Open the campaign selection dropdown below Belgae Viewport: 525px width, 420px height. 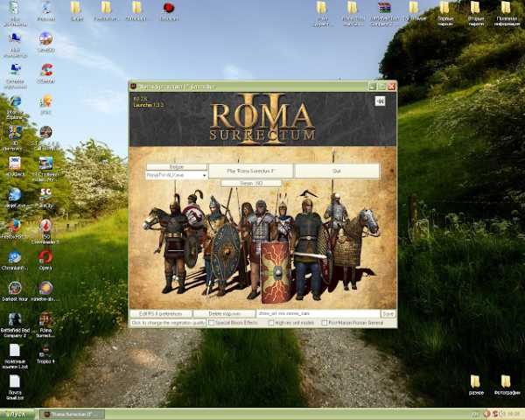click(x=177, y=175)
